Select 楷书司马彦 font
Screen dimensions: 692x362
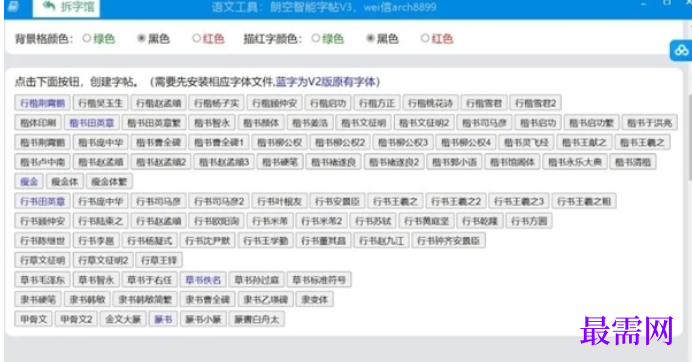484,123
